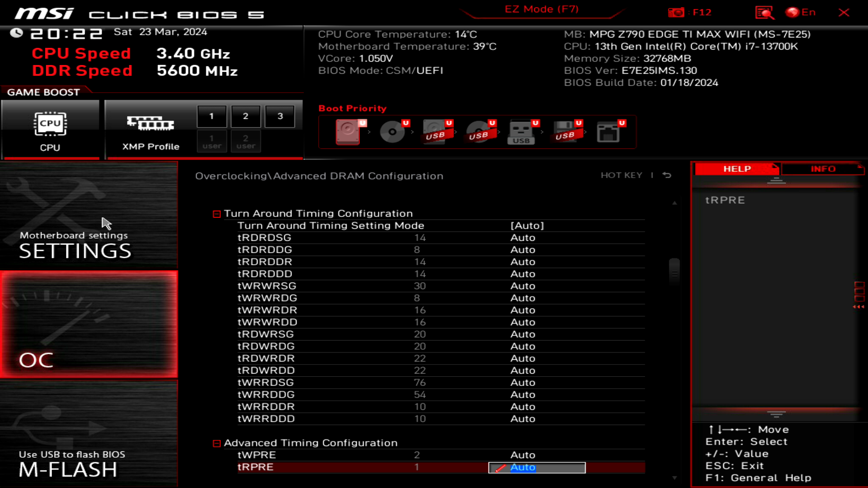Click the tWRRDDR row label
This screenshot has height=488, width=868.
(266, 407)
